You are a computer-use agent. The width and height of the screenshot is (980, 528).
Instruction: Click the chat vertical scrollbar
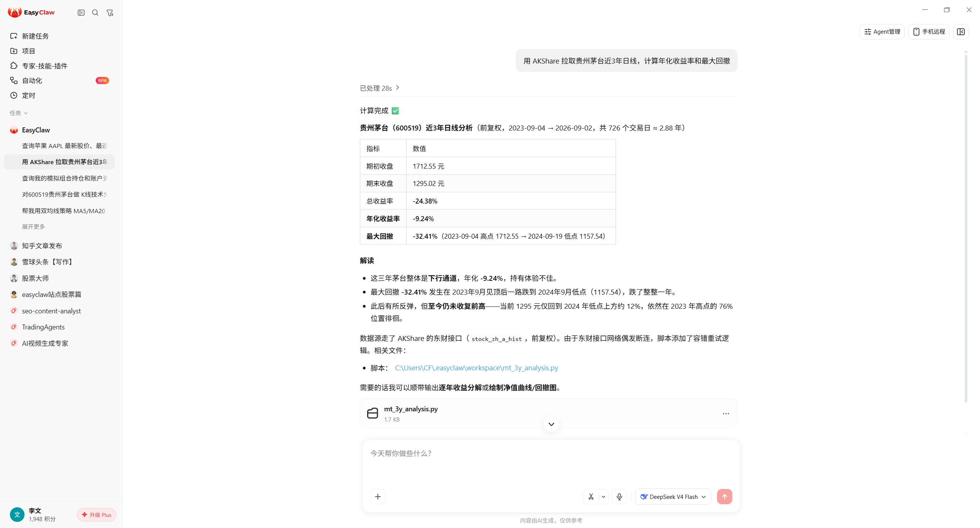tap(966, 228)
